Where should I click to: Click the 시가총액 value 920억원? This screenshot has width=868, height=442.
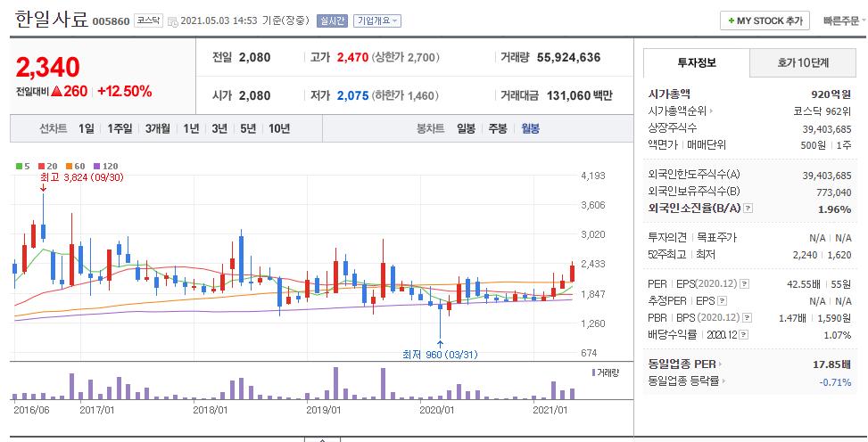[x=831, y=94]
